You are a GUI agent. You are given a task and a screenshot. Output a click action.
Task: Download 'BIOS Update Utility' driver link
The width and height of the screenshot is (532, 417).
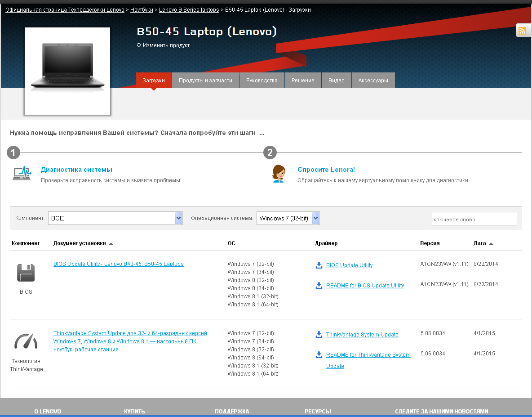click(349, 265)
